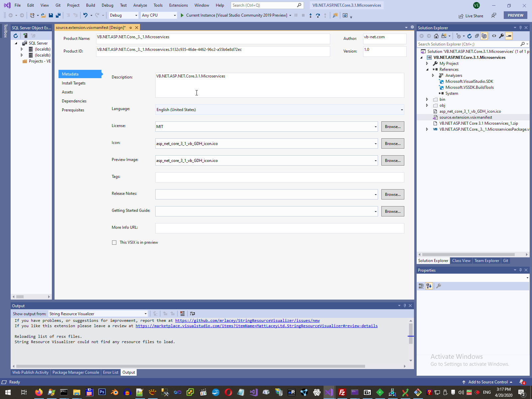Click the Open File folder icon
532x399 pixels.
pos(43,15)
